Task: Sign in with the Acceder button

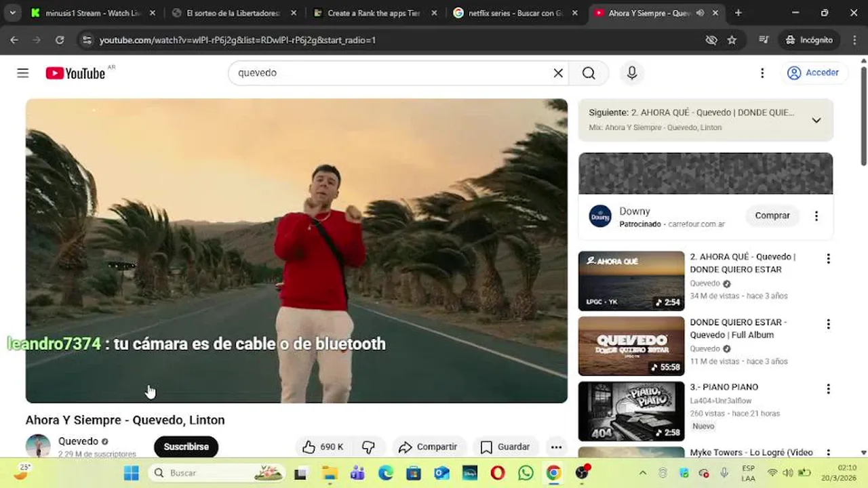Action: [813, 73]
